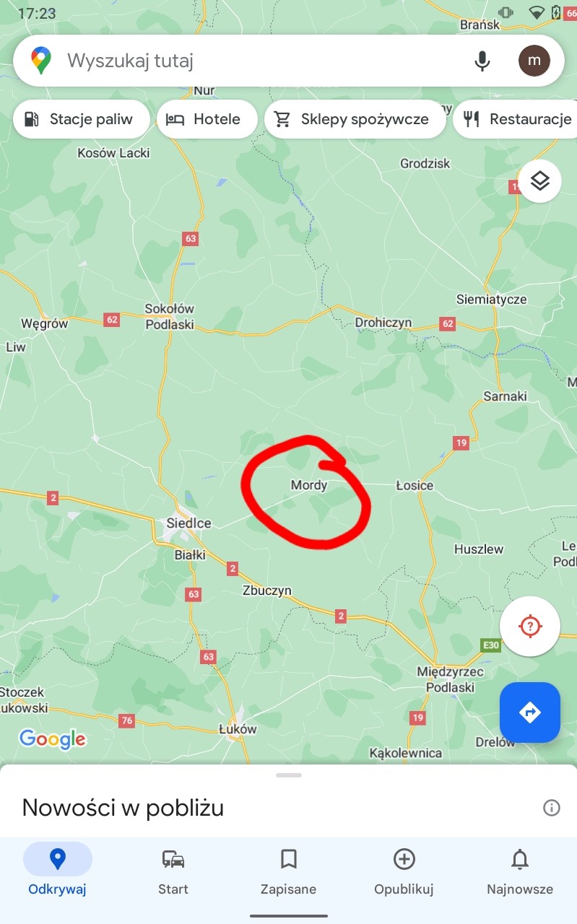The width and height of the screenshot is (577, 924).
Task: Select the Sklepy spożywcze chip
Action: pyautogui.click(x=355, y=119)
